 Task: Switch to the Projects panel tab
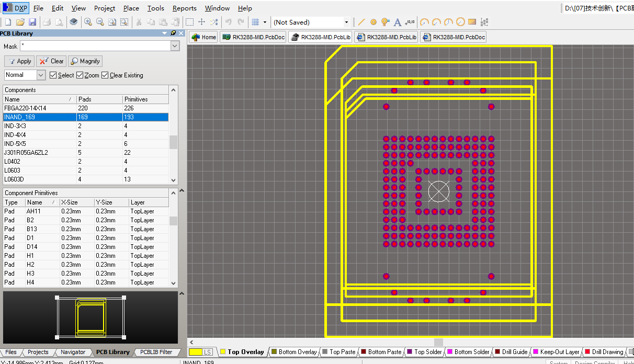point(38,352)
